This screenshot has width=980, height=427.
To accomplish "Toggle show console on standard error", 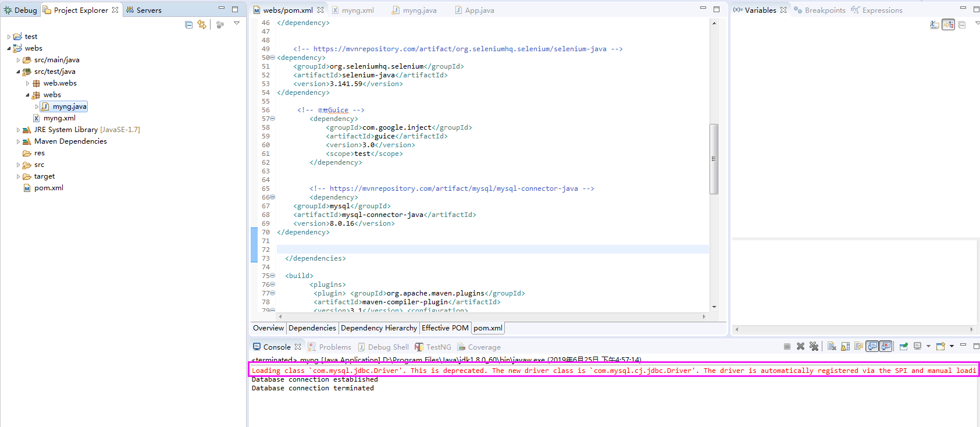I will (885, 346).
